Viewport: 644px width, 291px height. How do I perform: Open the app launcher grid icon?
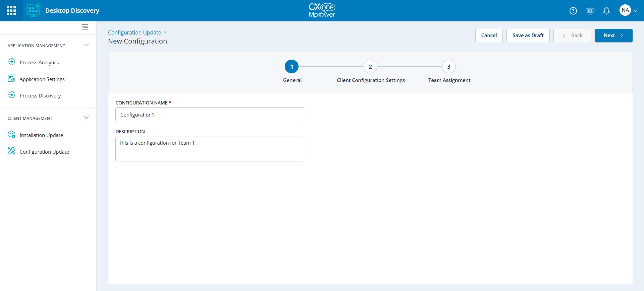pos(11,10)
